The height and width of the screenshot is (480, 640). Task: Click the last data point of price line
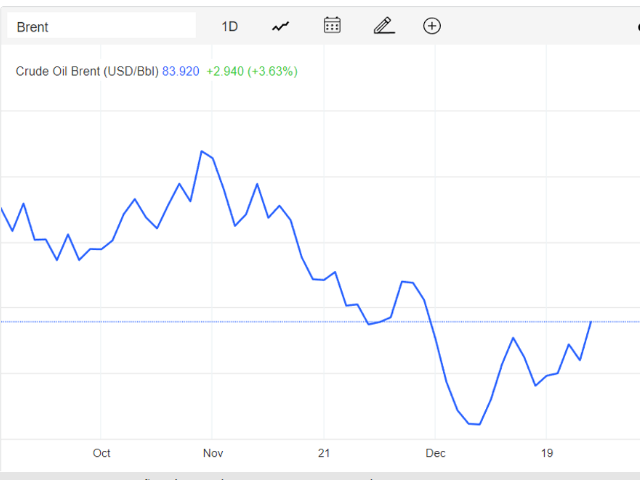click(591, 322)
